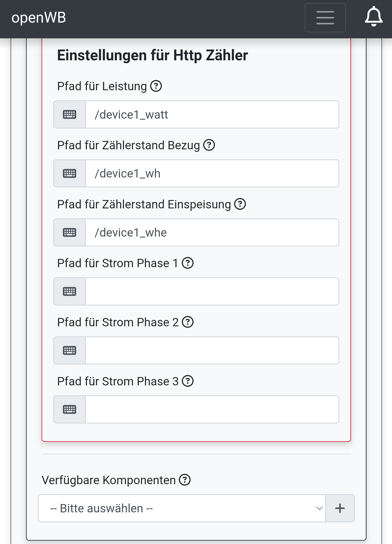Focus the Zählerstand Bezug path input
This screenshot has height=544, width=392.
[212, 174]
